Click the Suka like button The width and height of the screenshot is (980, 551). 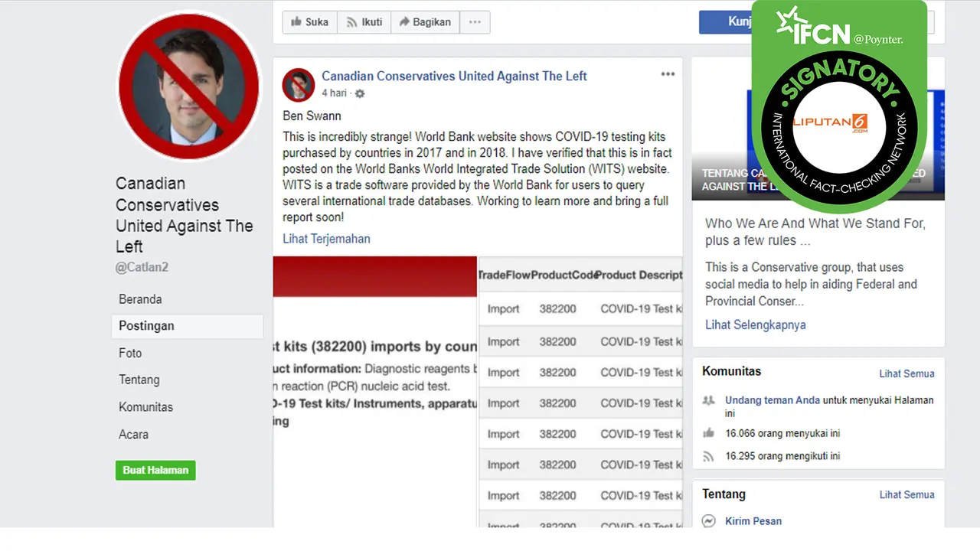(x=309, y=22)
